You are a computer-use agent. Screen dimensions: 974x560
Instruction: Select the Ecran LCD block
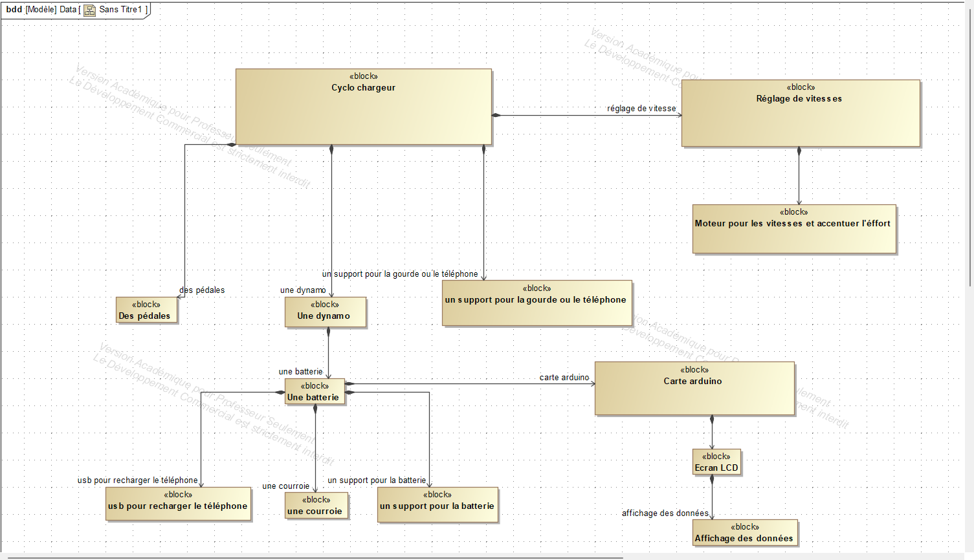pos(716,462)
